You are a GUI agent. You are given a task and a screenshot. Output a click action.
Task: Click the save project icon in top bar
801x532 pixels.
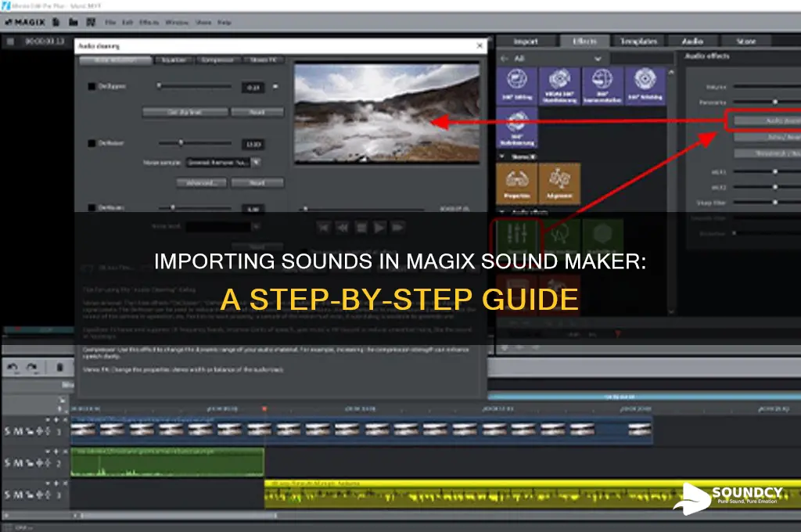[x=91, y=23]
